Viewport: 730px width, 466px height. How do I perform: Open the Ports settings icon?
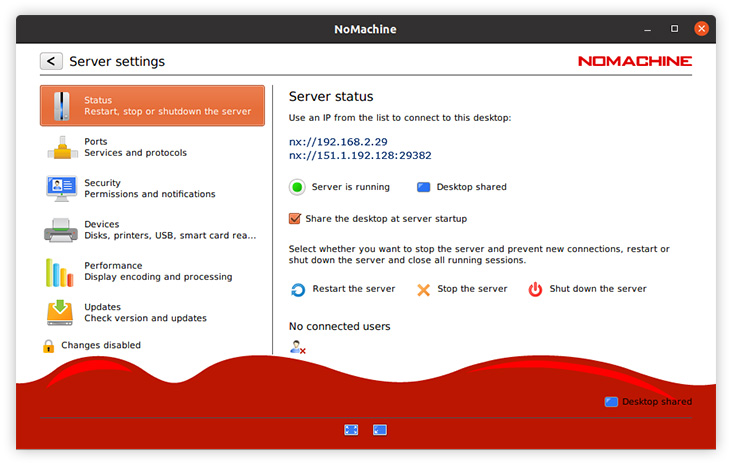point(61,148)
